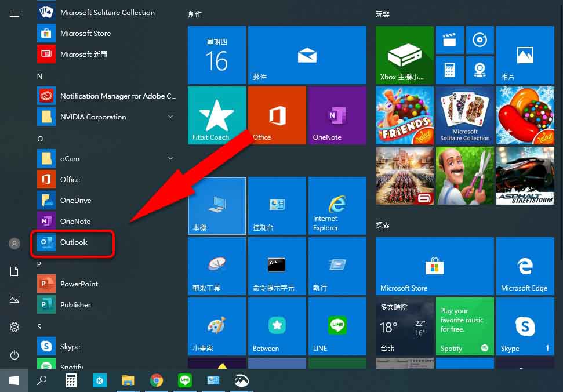
Task: Jump to letter N section header
Action: [40, 76]
